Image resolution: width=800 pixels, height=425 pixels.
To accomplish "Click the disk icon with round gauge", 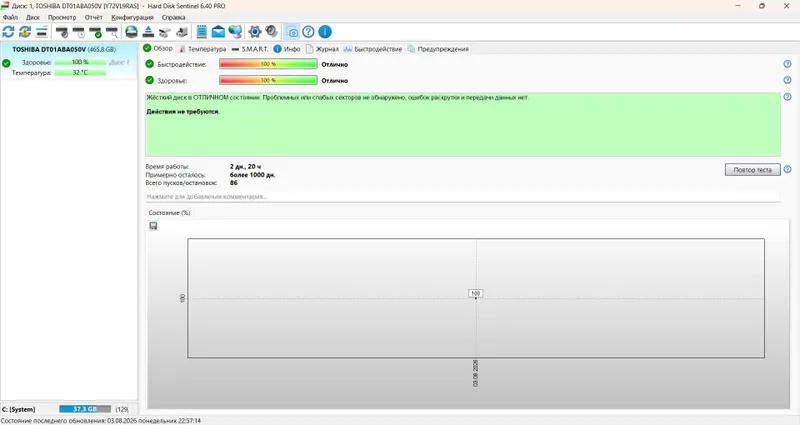I will [62, 32].
